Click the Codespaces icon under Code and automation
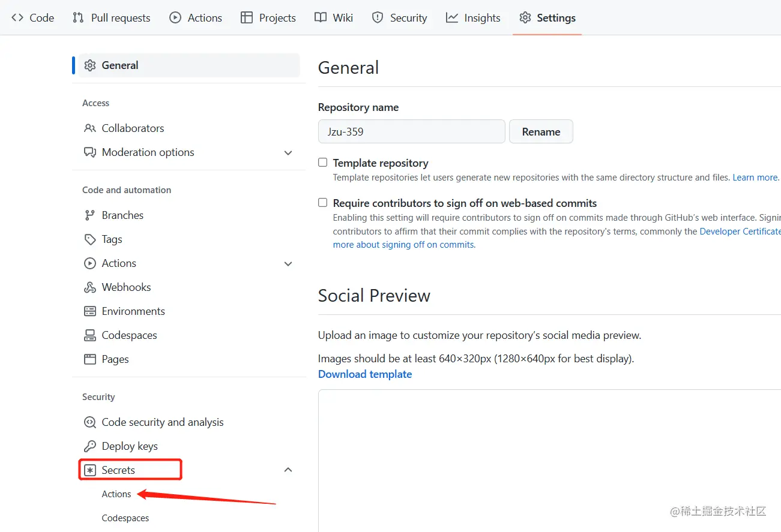 point(90,335)
